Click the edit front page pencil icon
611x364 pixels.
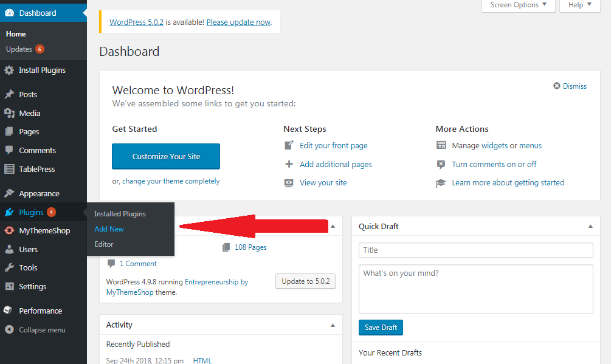pos(289,145)
